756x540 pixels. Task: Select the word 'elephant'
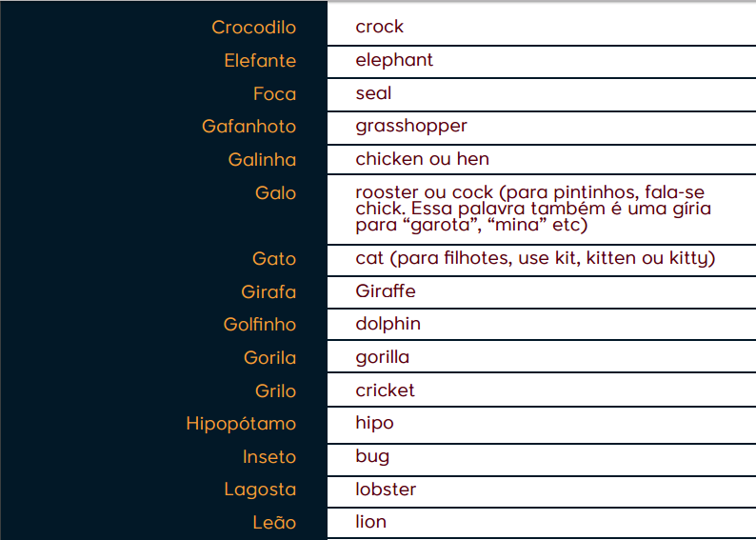point(394,60)
